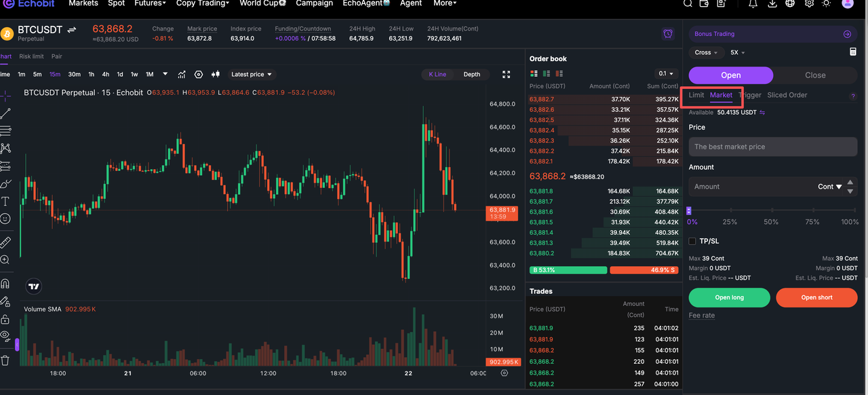Check the TP/SL checkbox
Viewport: 868px width, 395px height.
[x=692, y=241]
